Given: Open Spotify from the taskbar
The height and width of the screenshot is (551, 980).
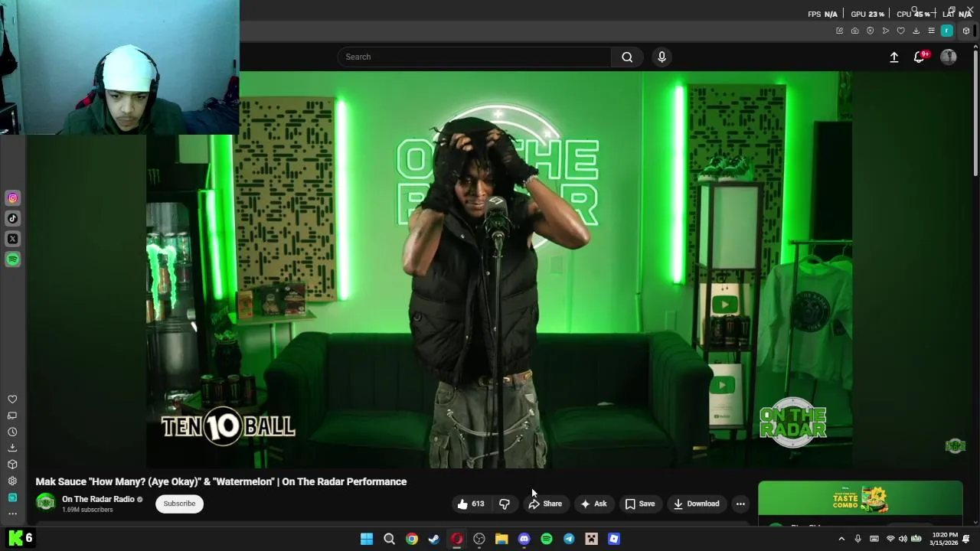Looking at the screenshot, I should pos(547,539).
